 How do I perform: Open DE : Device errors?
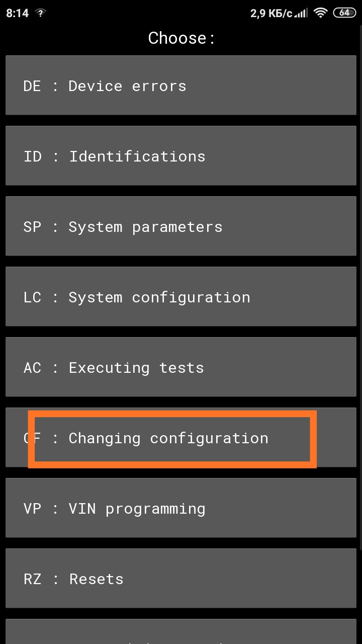(x=181, y=86)
